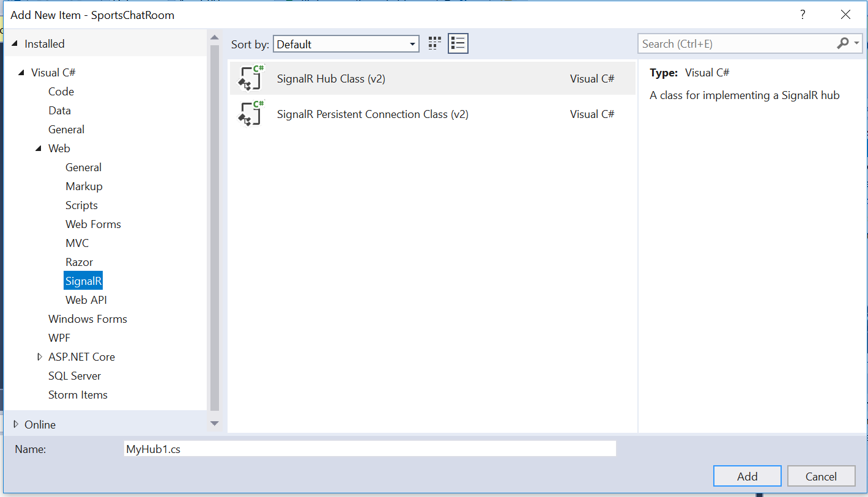Screen dimensions: 868x497
Task: Click the help question mark icon
Action: [x=803, y=15]
